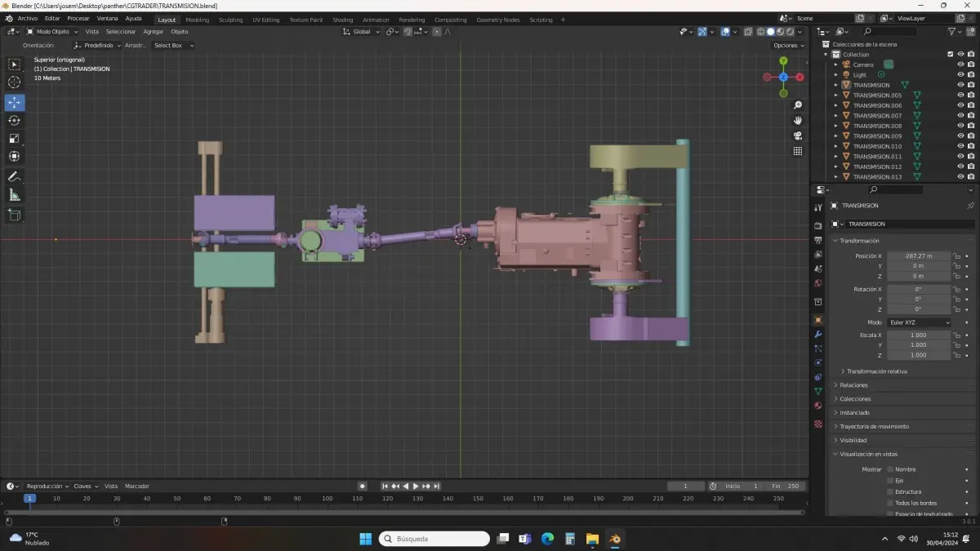Switch to the Shading workspace tab

[x=343, y=20]
